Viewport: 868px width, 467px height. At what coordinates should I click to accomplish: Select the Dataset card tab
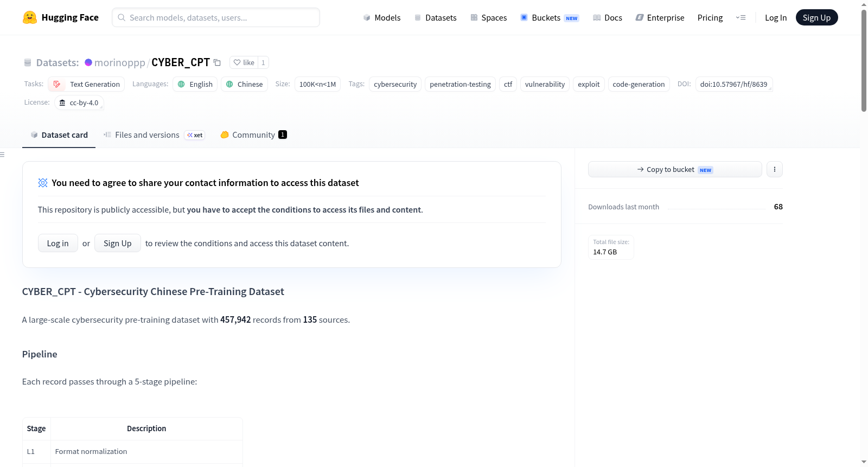click(59, 135)
